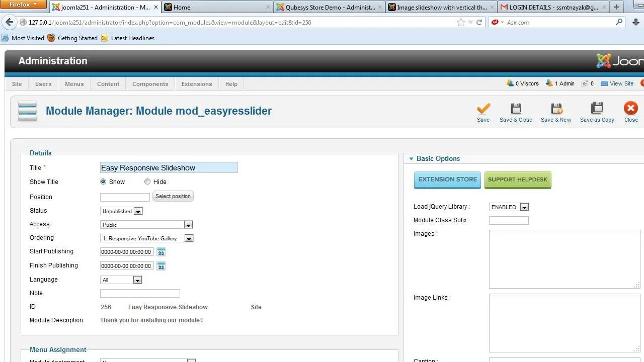Click the Module Manager stack icon
Image resolution: width=644 pixels, height=362 pixels.
(x=28, y=111)
